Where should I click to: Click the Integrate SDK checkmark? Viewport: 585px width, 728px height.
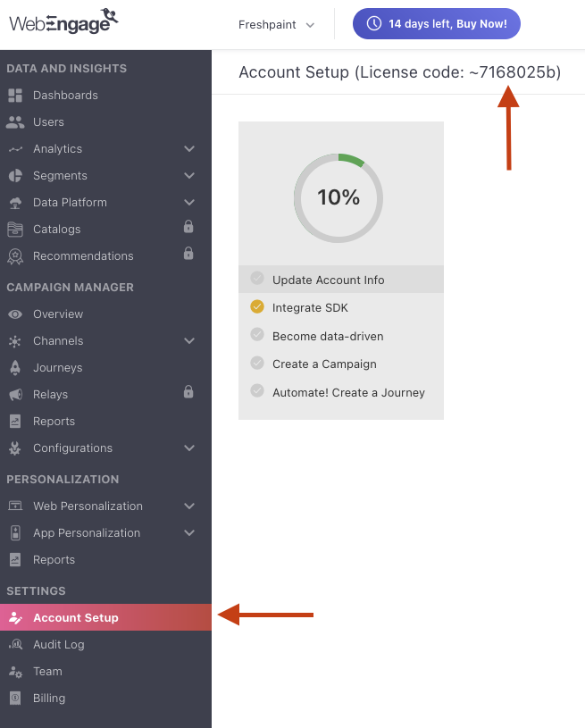click(x=257, y=307)
